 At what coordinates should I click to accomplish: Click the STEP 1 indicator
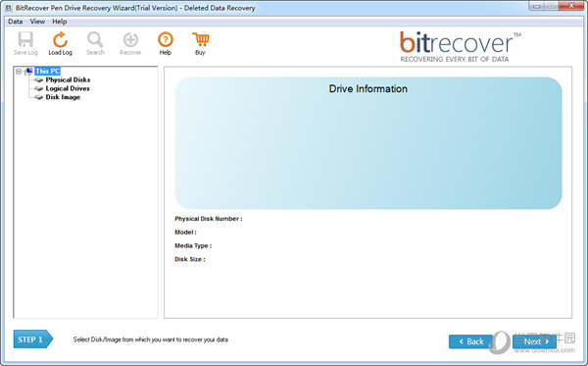click(x=33, y=339)
